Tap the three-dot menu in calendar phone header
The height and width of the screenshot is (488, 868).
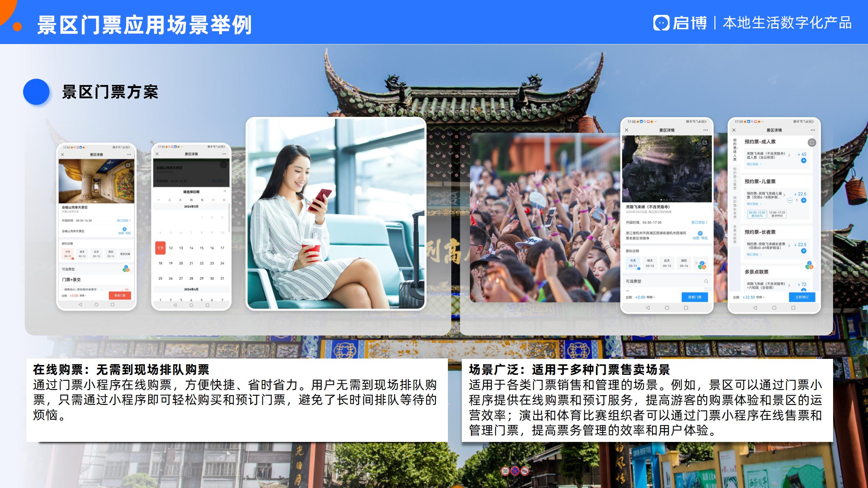(224, 154)
